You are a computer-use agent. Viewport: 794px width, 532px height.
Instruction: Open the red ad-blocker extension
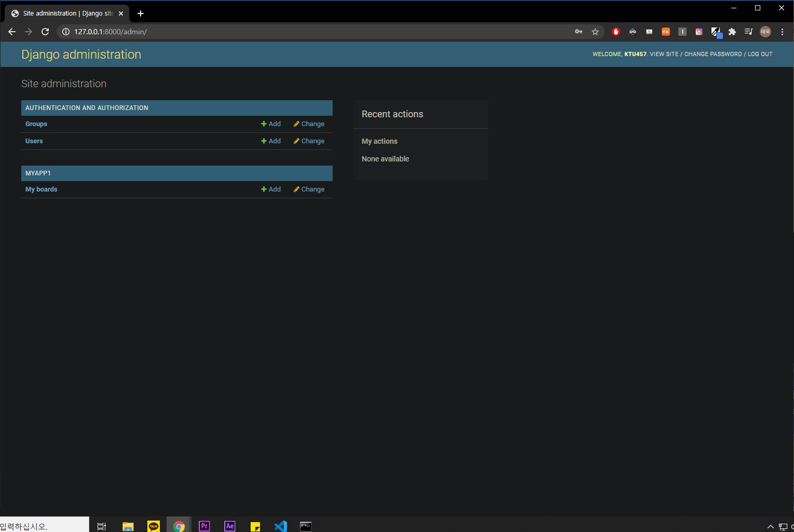tap(616, 32)
